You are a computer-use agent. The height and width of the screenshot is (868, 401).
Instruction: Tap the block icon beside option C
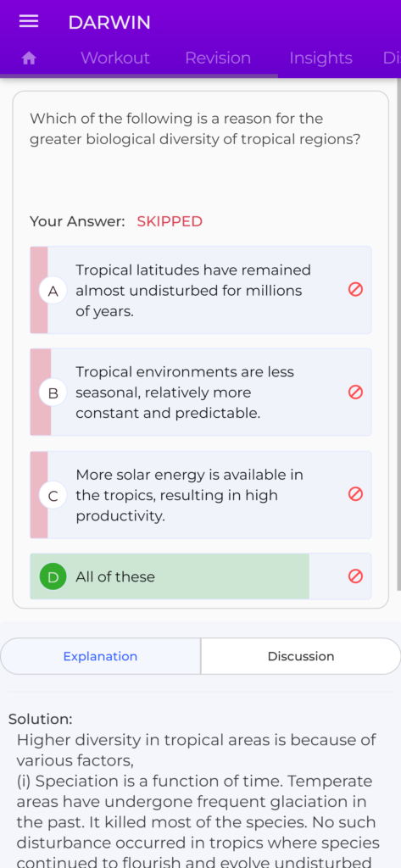click(355, 494)
